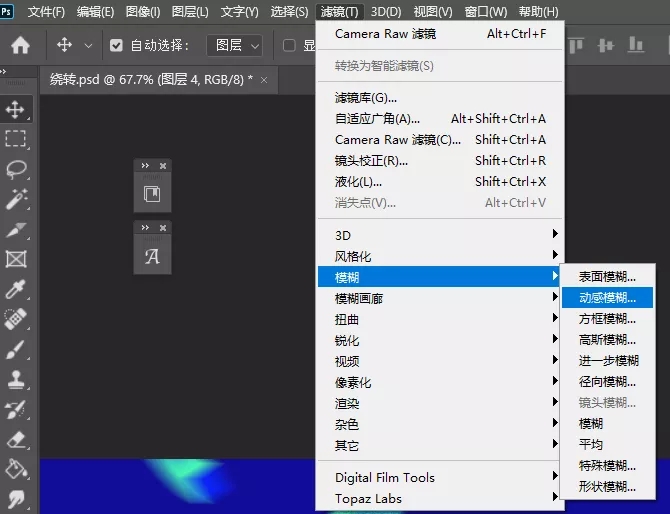
Task: Toggle the show transform controls checkbox
Action: click(x=289, y=45)
